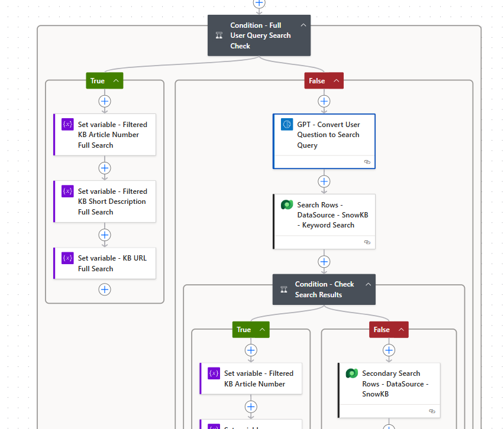The height and width of the screenshot is (429, 504).
Task: Open Secondary Search Rows - DataSource - SnowKB action
Action: [x=389, y=390]
